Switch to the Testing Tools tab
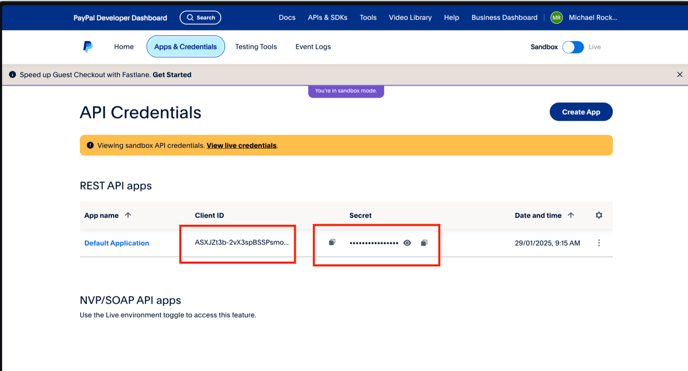688x371 pixels. (x=256, y=46)
